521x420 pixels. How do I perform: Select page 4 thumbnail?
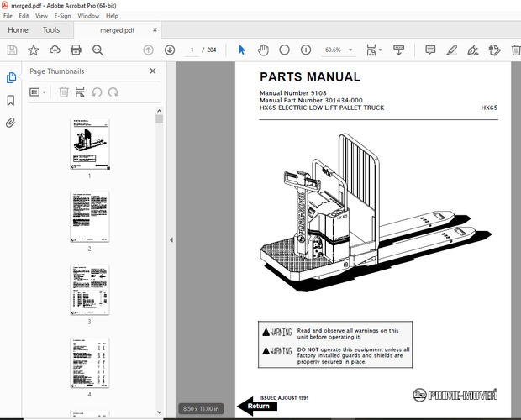[x=90, y=363]
